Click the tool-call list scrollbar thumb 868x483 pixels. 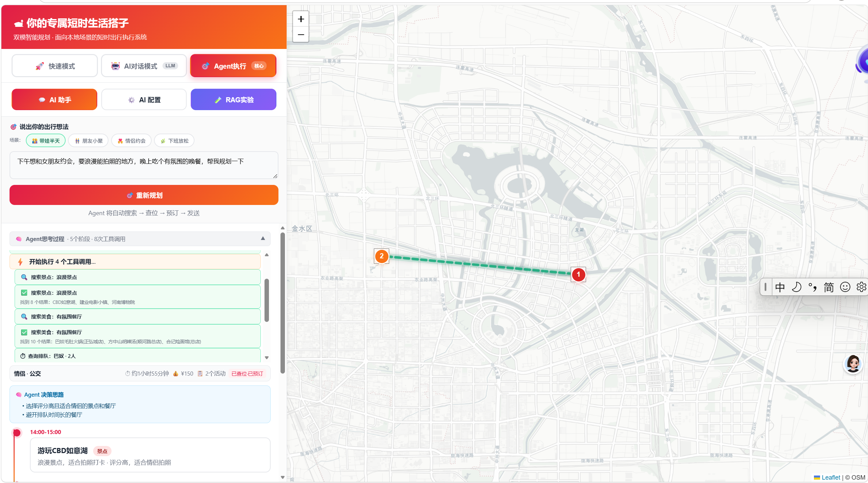click(x=267, y=300)
